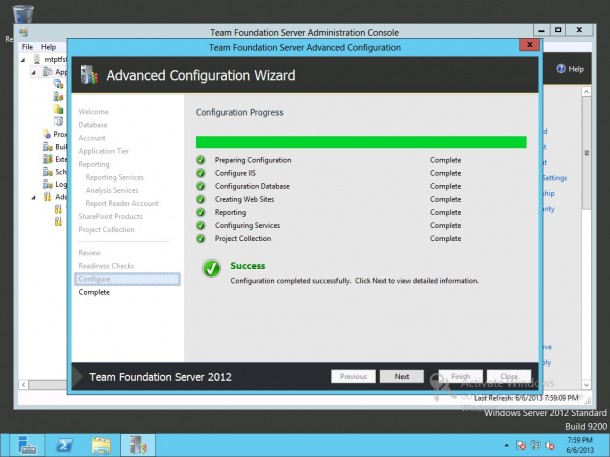Open Help link in Administration Console

point(570,69)
